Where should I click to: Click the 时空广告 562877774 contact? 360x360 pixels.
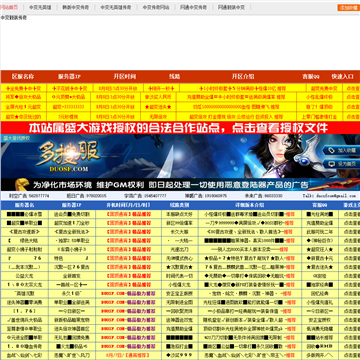tap(29, 196)
